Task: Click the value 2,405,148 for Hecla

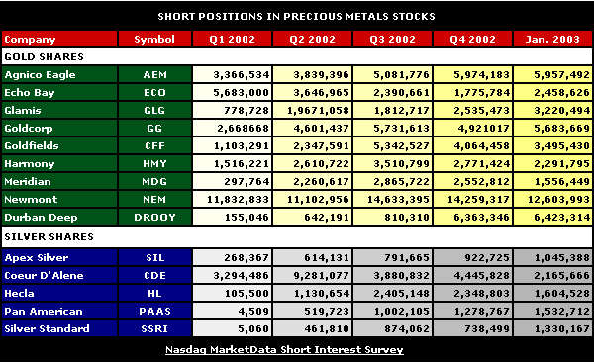Action: click(402, 294)
